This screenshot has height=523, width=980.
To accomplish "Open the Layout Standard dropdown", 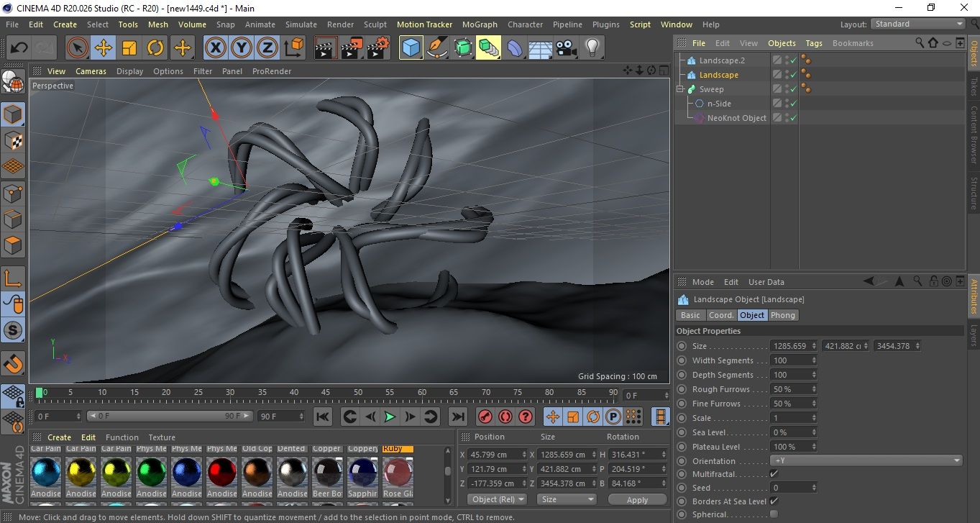I will pos(918,24).
